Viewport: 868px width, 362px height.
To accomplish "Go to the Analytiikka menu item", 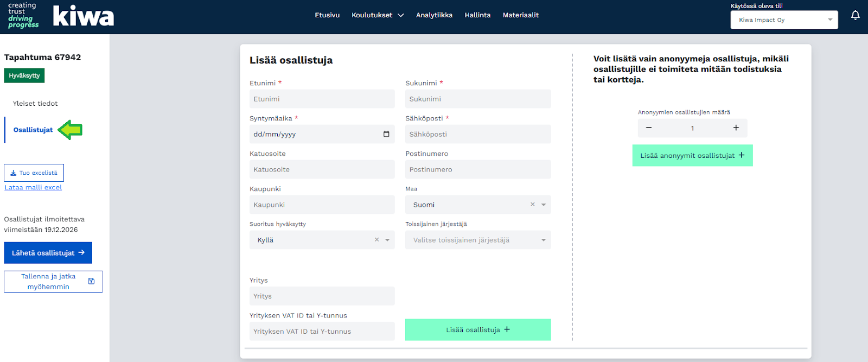I will 434,15.
